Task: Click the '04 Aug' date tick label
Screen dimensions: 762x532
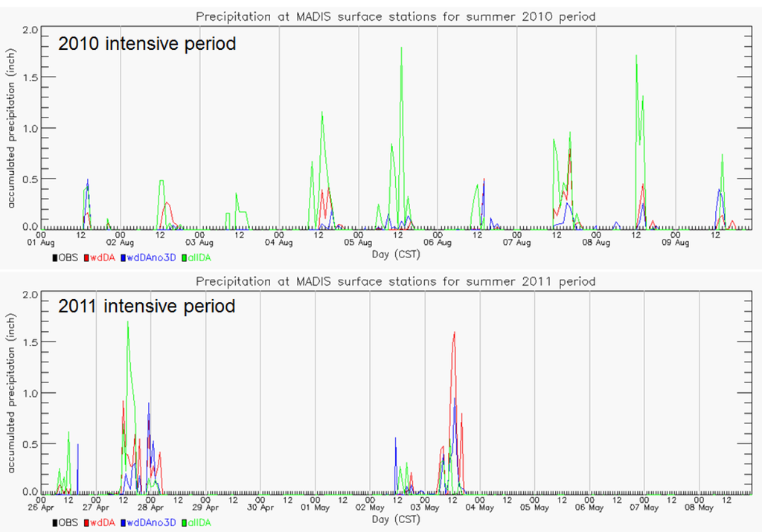Action: [279, 243]
